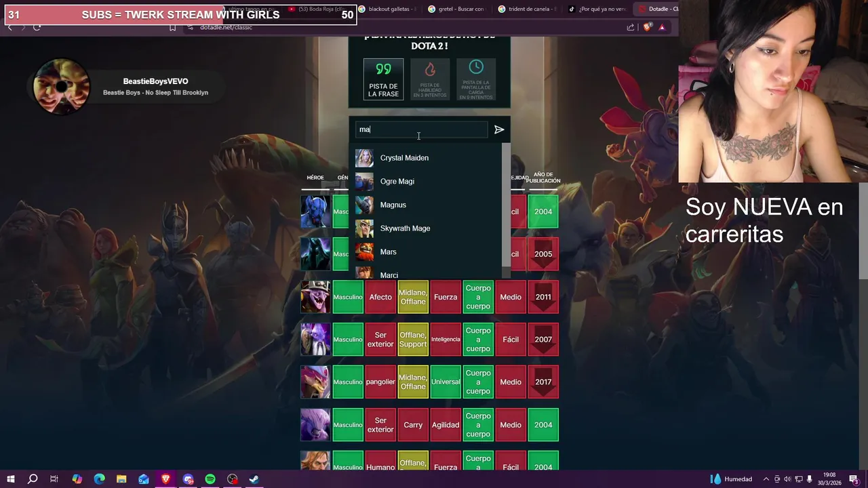Open the Humedad weather widget
This screenshot has height=488, width=868.
coord(731,479)
